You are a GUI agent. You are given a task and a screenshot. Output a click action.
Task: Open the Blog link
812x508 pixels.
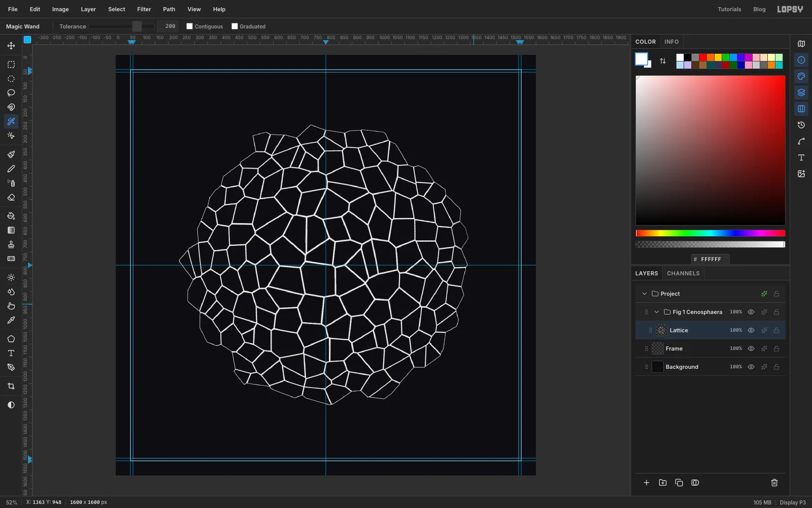pyautogui.click(x=759, y=9)
